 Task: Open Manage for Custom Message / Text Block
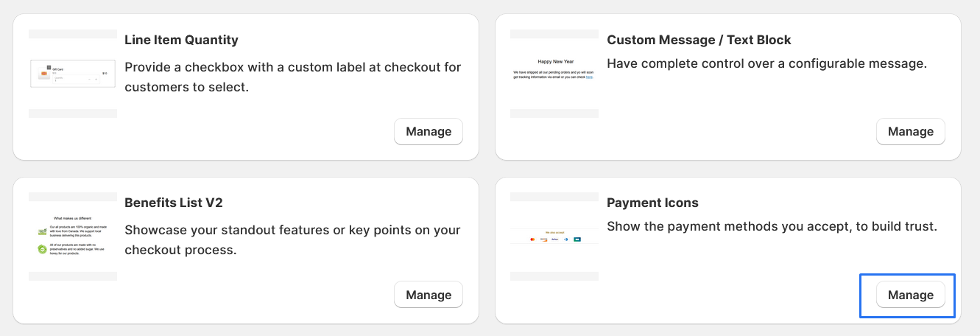click(910, 132)
